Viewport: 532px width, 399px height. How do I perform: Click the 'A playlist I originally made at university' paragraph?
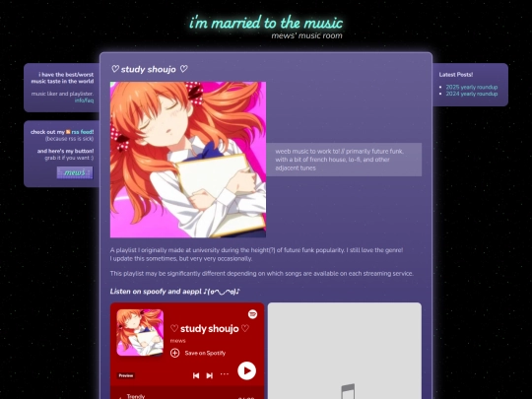coord(257,254)
